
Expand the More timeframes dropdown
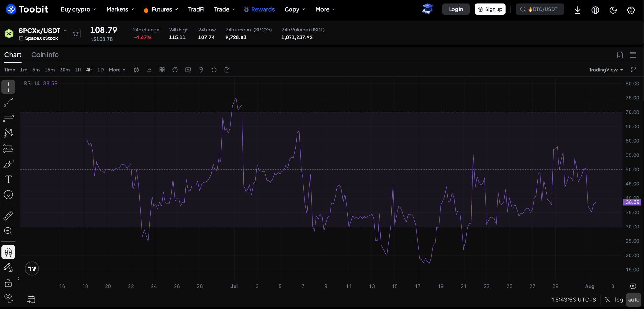pos(117,70)
